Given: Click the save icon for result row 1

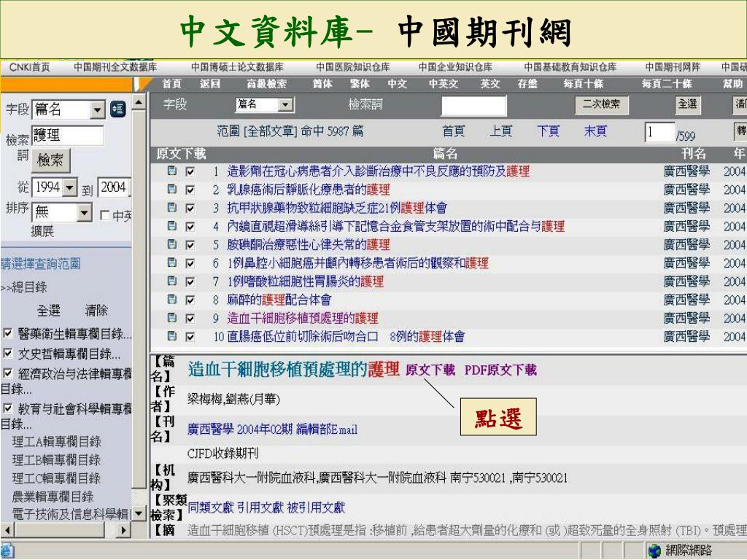Looking at the screenshot, I should click(172, 171).
